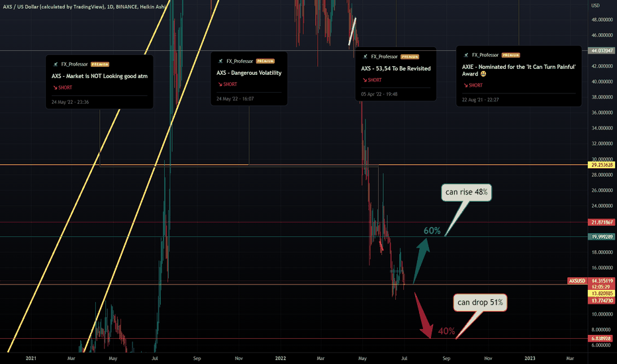Select the 'can rise 48%' callout
This screenshot has height=364, width=617.
point(466,192)
